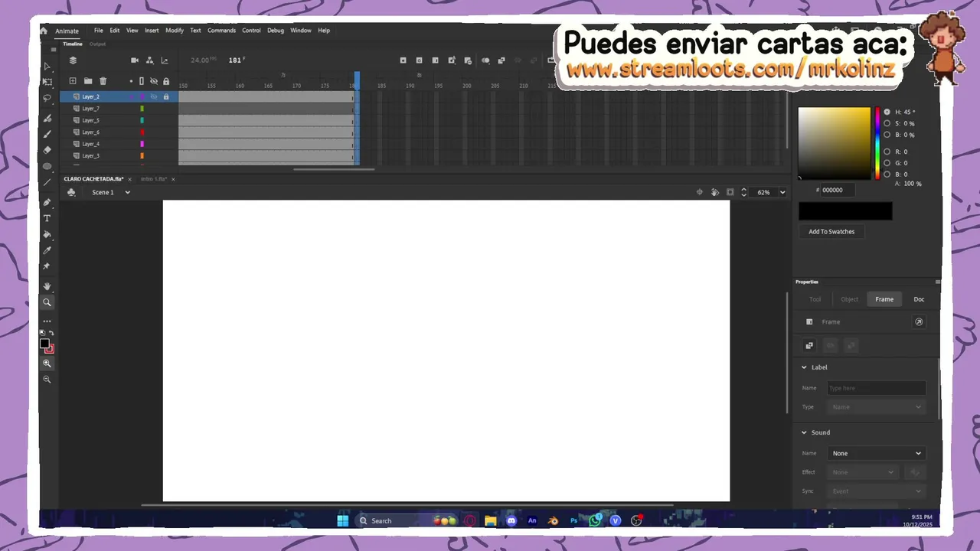
Task: Open the sound Effect dropdown
Action: click(862, 472)
